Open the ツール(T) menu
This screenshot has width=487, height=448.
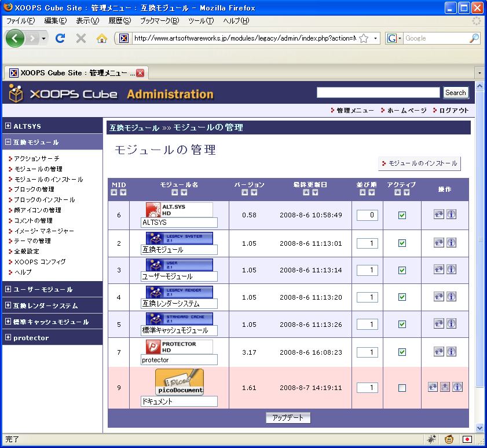[200, 20]
